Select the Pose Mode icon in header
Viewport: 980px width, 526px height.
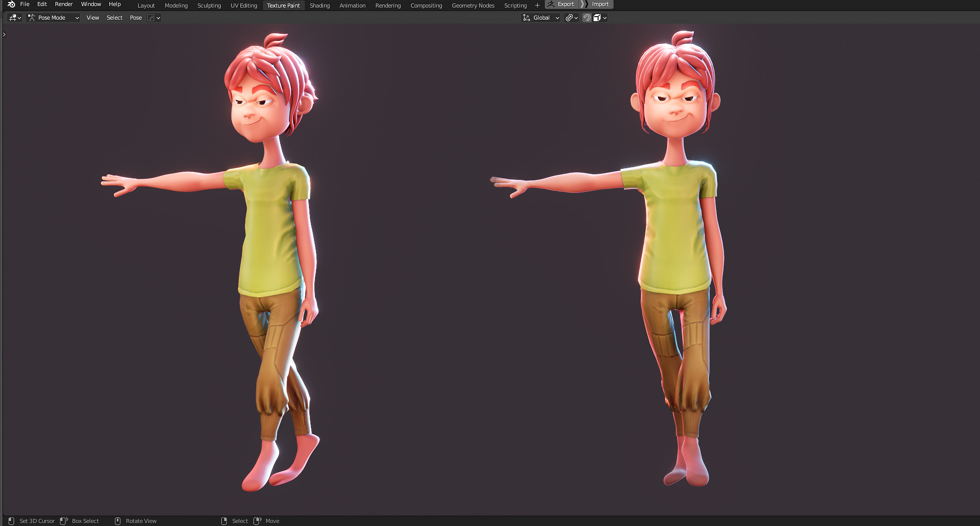point(32,18)
